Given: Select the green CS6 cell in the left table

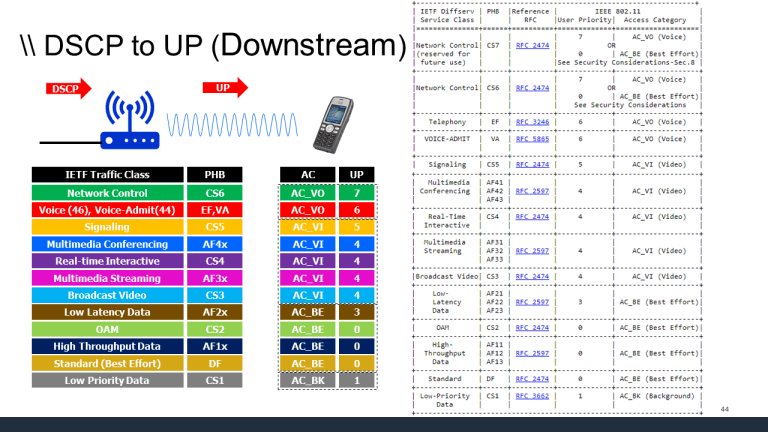Looking at the screenshot, I should click(x=215, y=193).
